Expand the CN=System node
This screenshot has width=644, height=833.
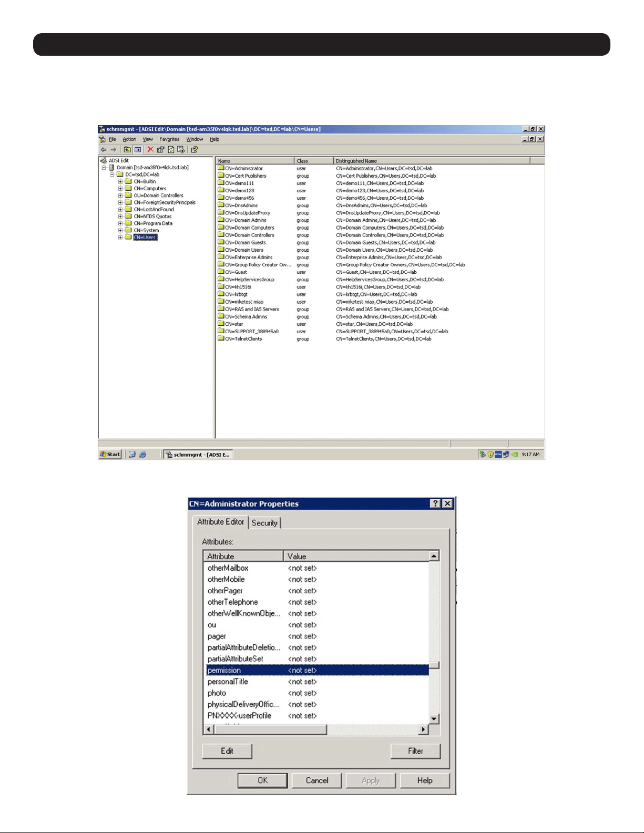pos(120,230)
